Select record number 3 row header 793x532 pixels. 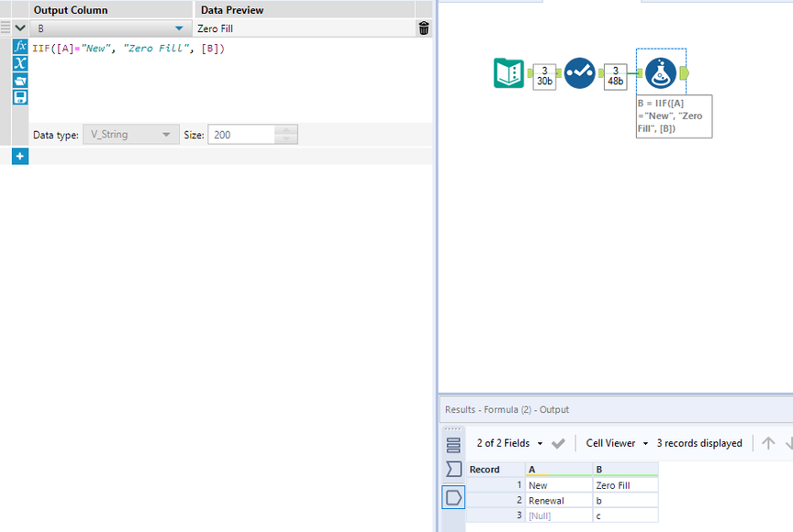click(496, 515)
